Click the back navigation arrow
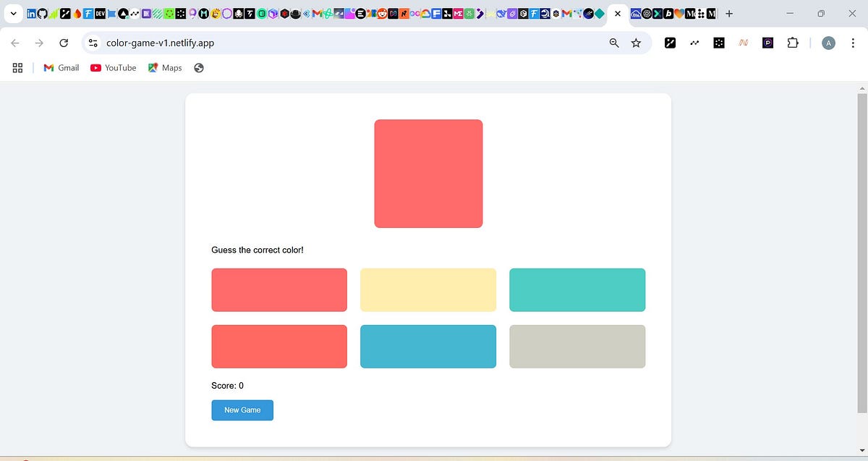The width and height of the screenshot is (868, 461). 14,43
